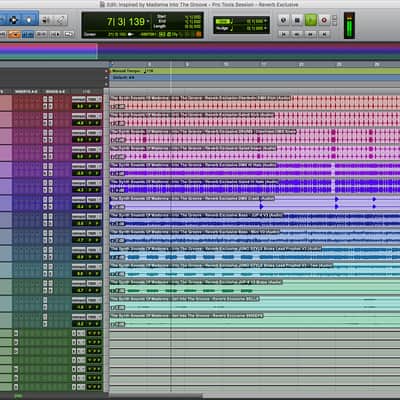
Task: Click the Length value in the counter display
Action: [193, 26]
